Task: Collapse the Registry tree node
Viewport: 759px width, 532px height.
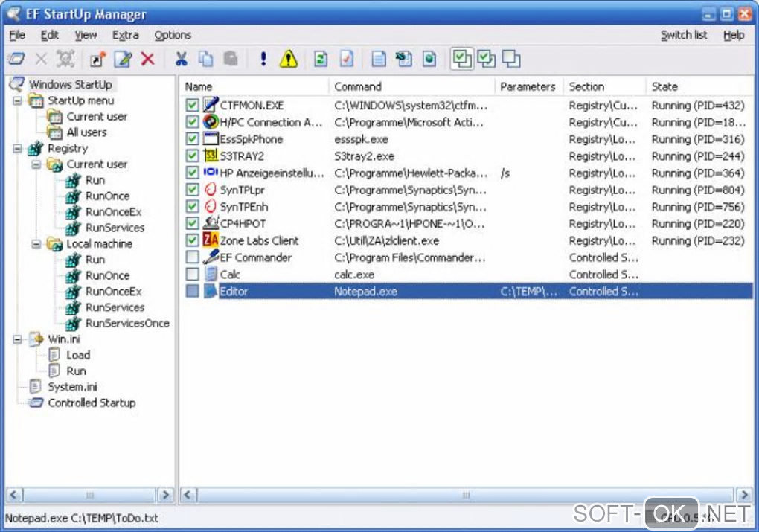Action: [17, 149]
